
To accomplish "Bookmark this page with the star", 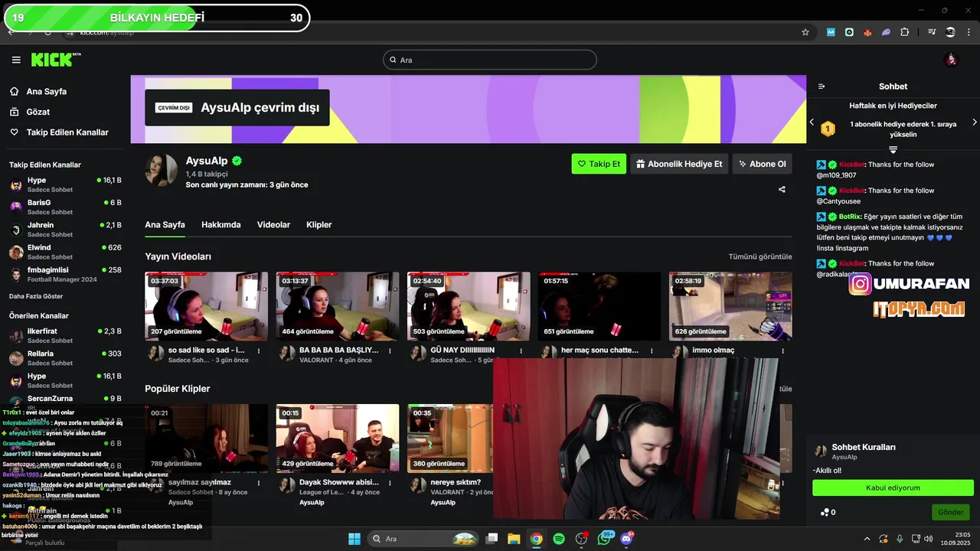I will pyautogui.click(x=805, y=32).
